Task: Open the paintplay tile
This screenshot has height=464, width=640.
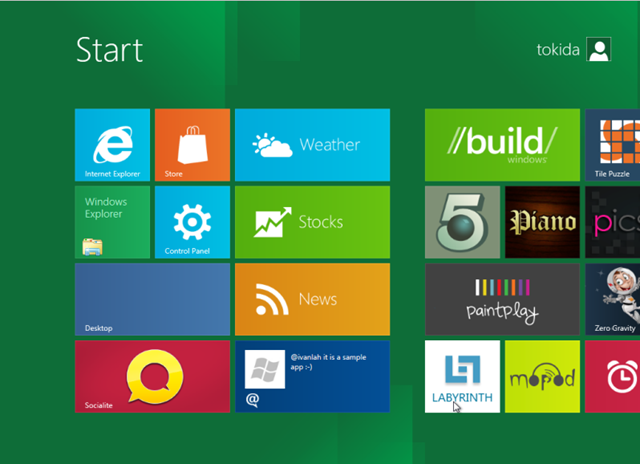Action: [x=502, y=299]
